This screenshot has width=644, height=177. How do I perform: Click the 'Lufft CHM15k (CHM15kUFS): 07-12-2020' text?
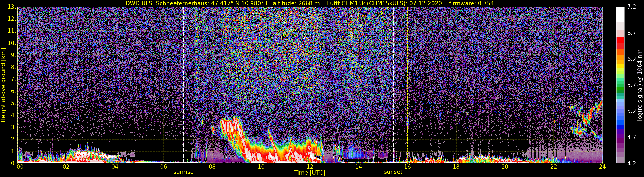[x=384, y=3]
